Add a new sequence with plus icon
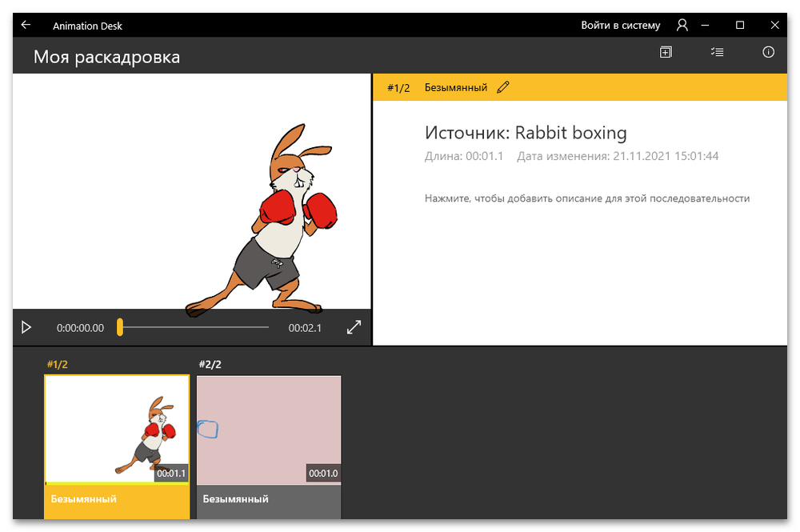 (666, 52)
